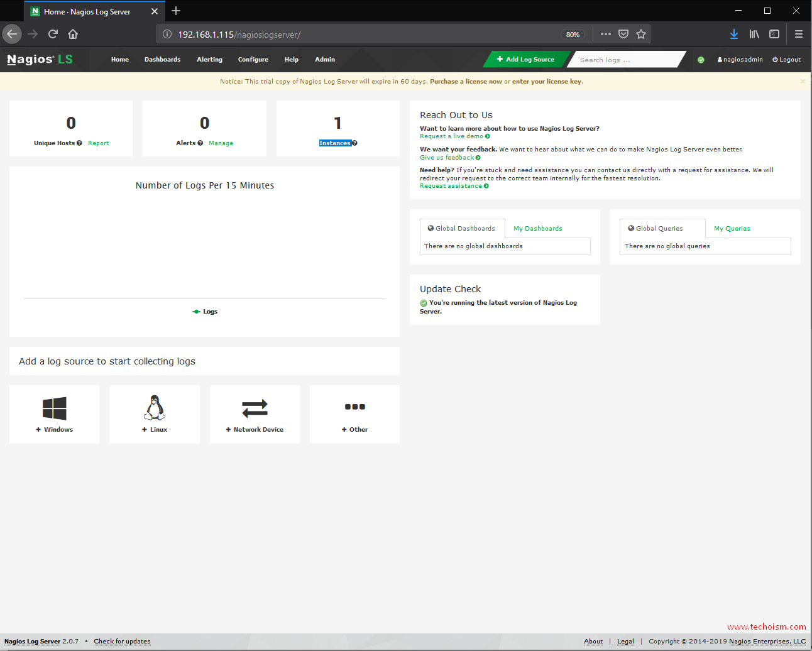Toggle the Logs series in chart legend
Screen dimensions: 812x651
(x=205, y=312)
